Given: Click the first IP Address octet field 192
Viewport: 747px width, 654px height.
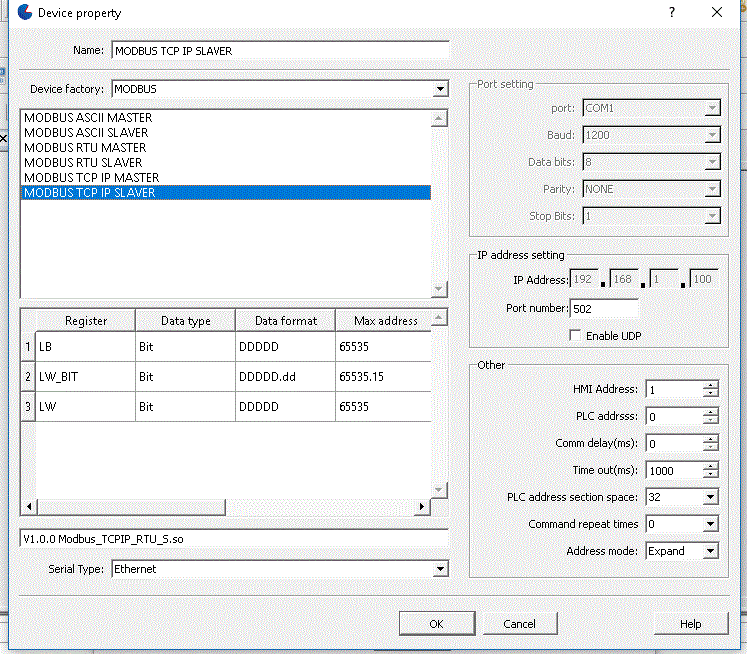Looking at the screenshot, I should [585, 279].
